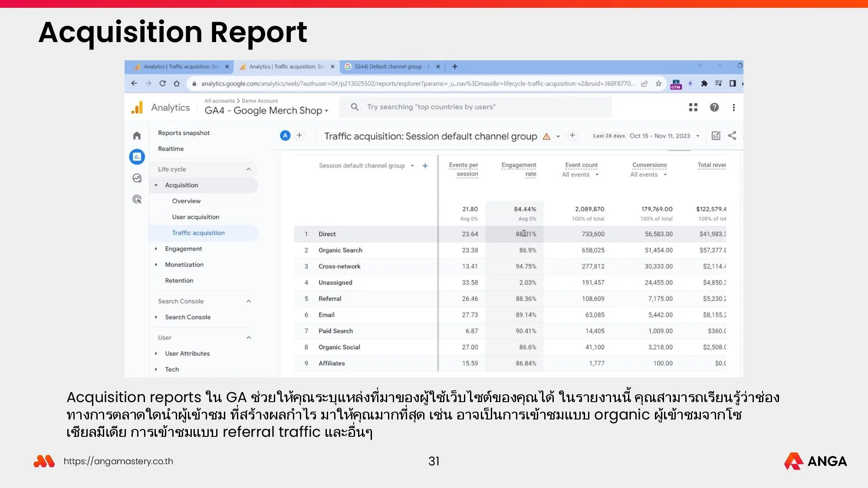This screenshot has width=868, height=488.
Task: Click share icon in address bar
Action: pos(644,83)
